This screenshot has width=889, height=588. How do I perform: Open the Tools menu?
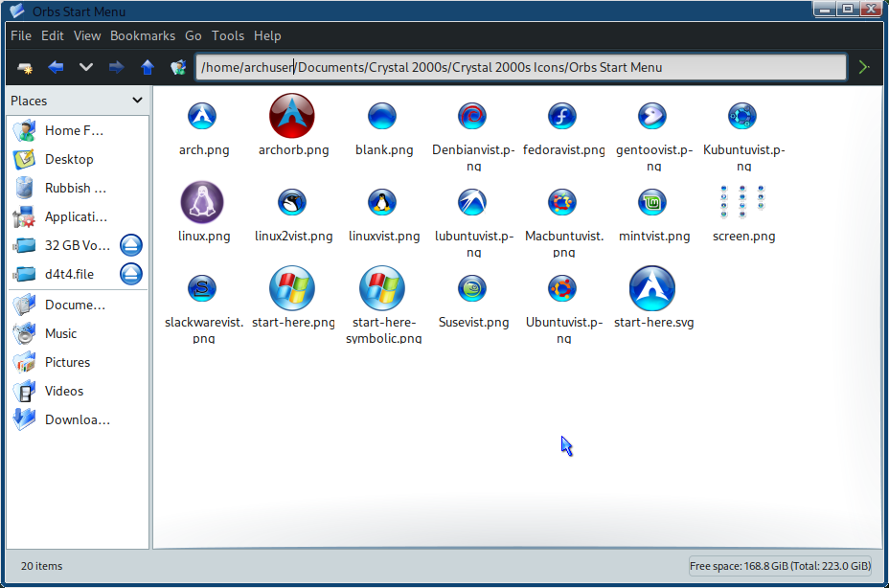click(x=228, y=35)
